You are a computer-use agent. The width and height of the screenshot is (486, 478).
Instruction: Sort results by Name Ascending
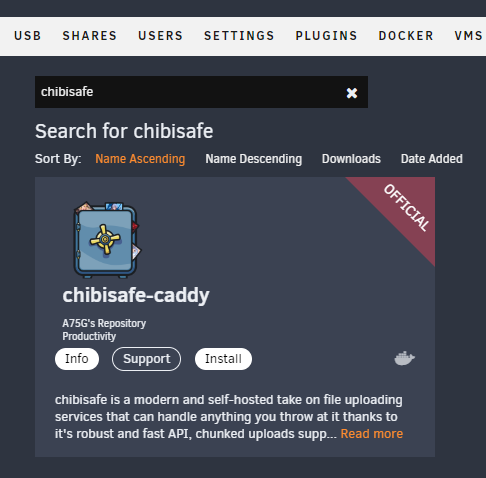140,159
